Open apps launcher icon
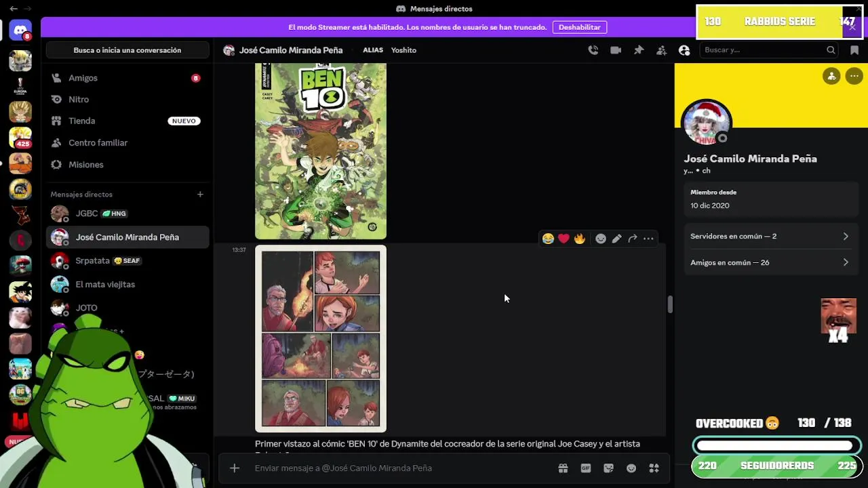Viewport: 868px width, 488px height. (654, 468)
